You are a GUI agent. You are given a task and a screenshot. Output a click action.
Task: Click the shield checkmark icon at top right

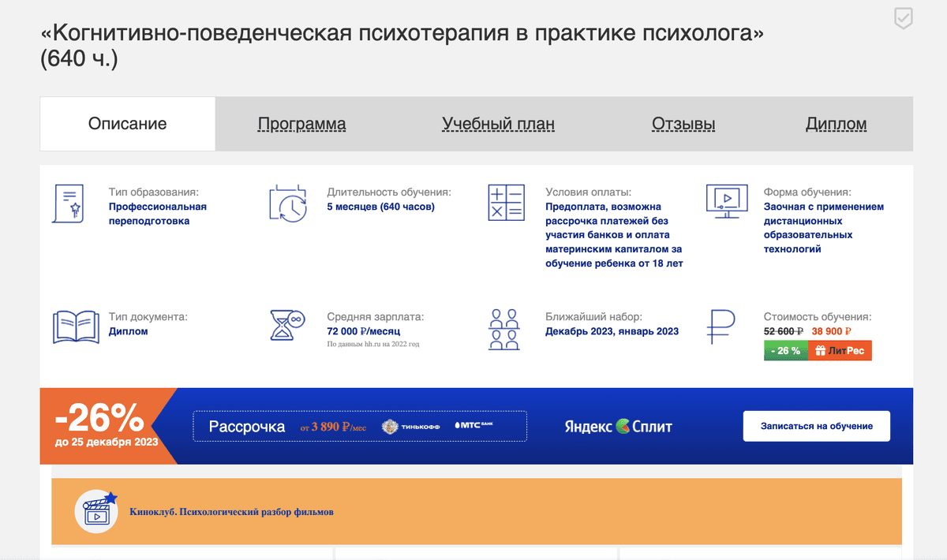[x=904, y=19]
